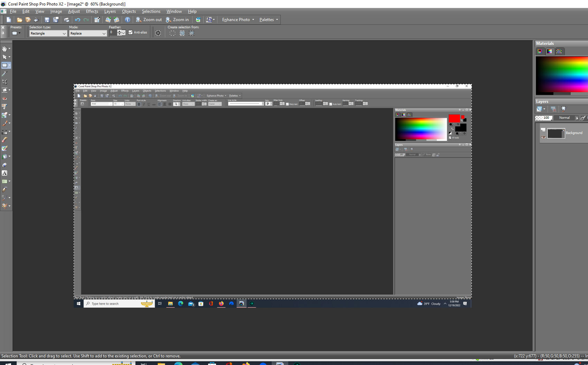Switch to the Frame tab in Materials

click(x=540, y=51)
